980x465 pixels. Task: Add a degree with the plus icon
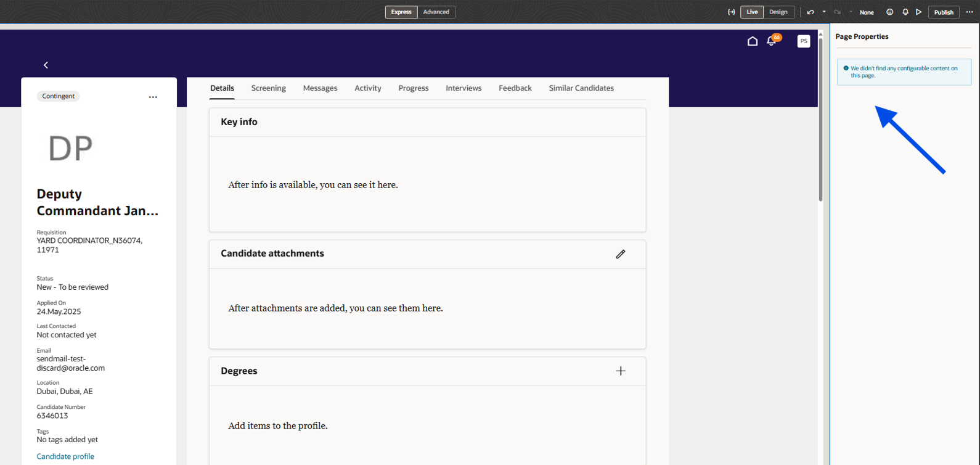coord(621,371)
